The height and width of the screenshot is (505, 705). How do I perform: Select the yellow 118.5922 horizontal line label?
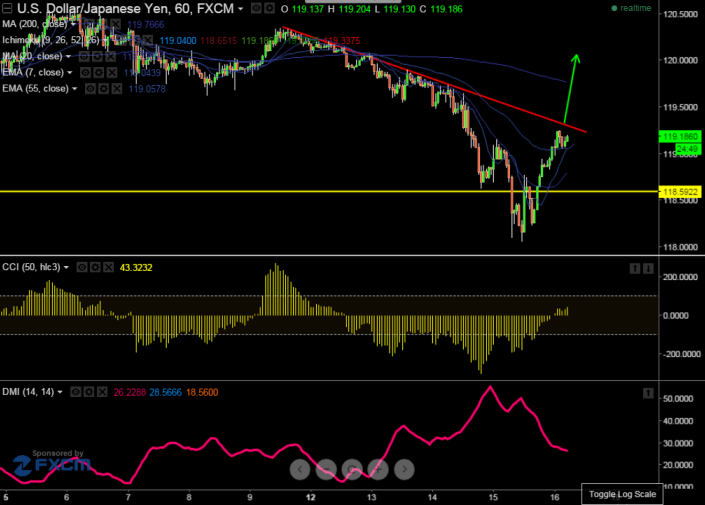[680, 192]
